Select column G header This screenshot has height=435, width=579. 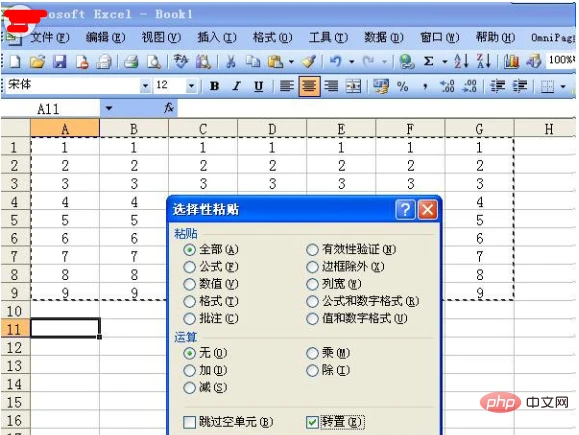click(x=479, y=129)
